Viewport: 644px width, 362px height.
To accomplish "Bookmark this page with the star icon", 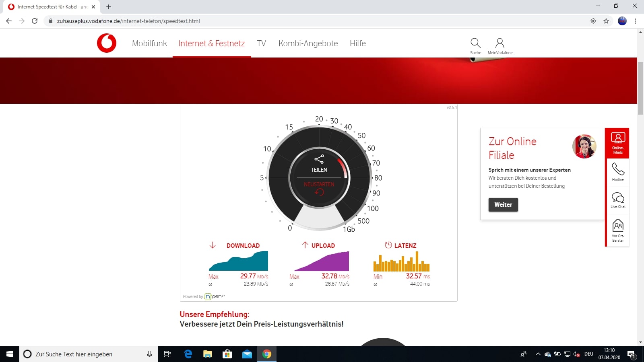I will point(606,21).
